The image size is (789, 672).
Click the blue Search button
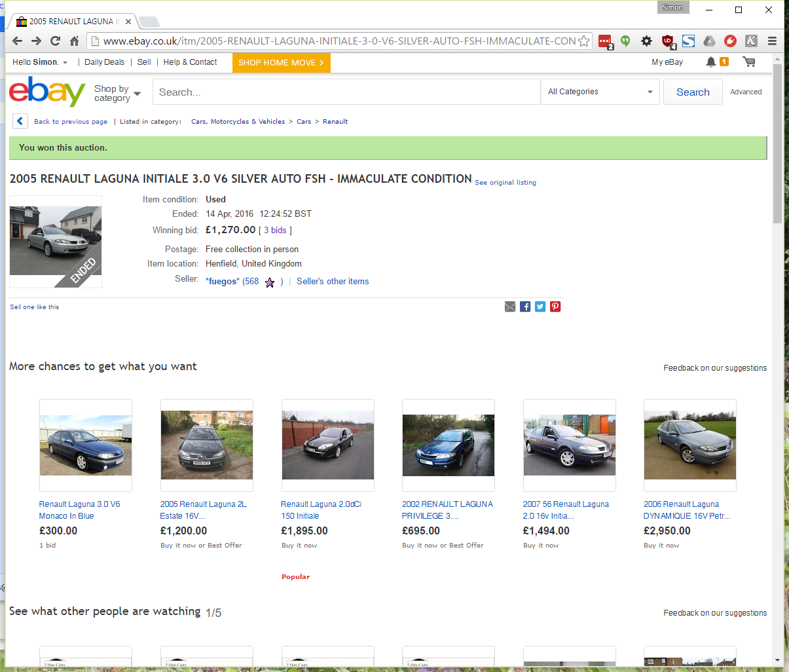click(x=693, y=92)
